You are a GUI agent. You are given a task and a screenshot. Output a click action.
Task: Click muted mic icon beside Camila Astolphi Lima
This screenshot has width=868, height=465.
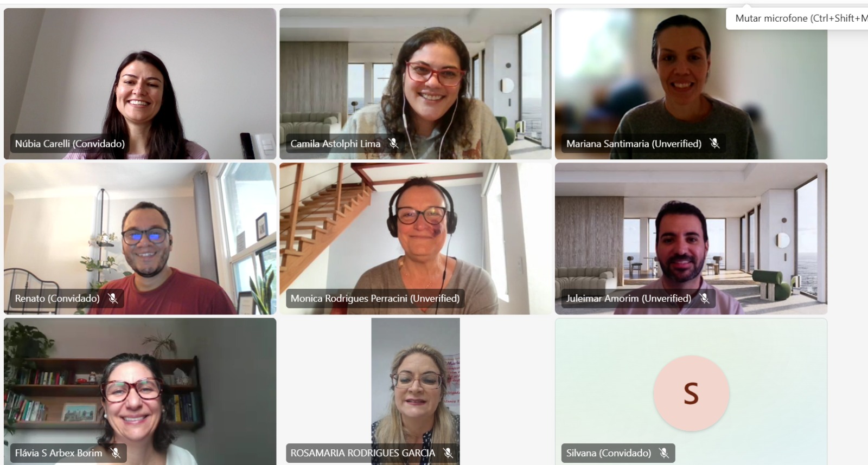[394, 144]
